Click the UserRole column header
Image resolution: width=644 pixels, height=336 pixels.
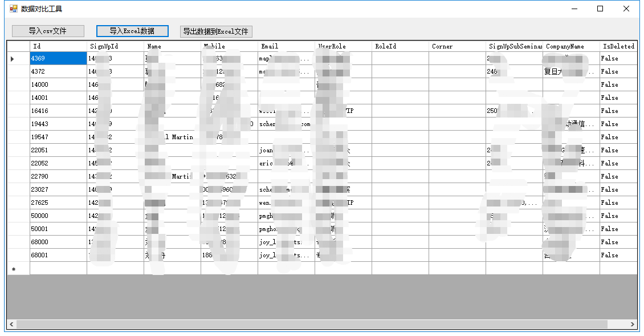click(343, 46)
